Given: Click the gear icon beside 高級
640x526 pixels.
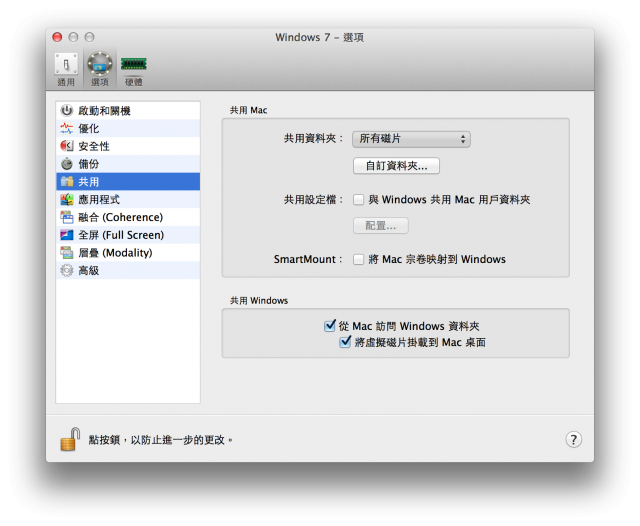Looking at the screenshot, I should click(67, 270).
